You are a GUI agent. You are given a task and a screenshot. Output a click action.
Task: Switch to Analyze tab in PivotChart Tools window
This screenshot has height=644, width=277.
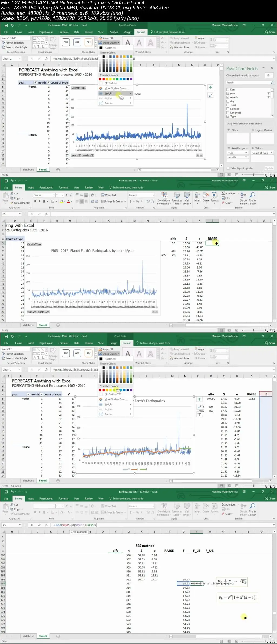pyautogui.click(x=114, y=32)
